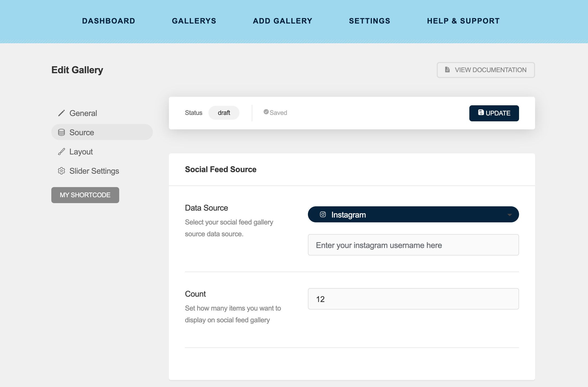The image size is (588, 387).
Task: Open the Add Gallery page
Action: click(283, 21)
